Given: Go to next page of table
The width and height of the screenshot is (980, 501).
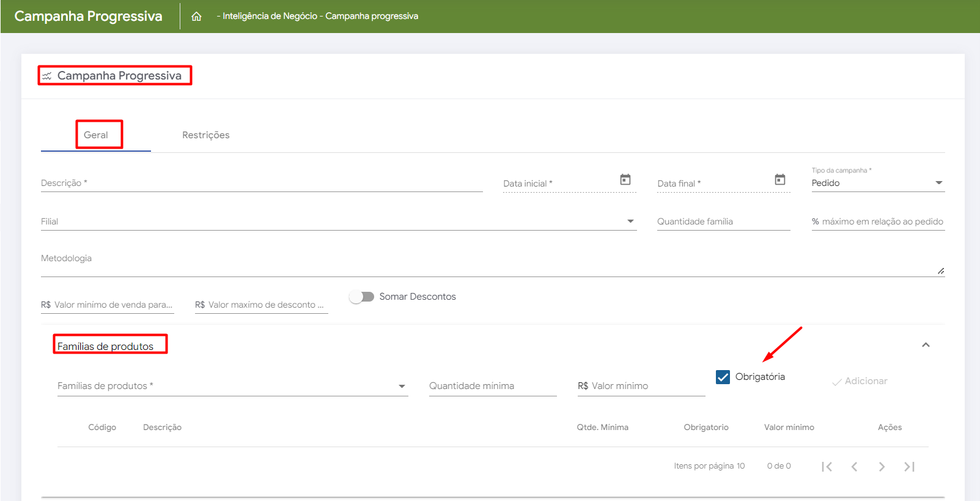Looking at the screenshot, I should click(x=882, y=467).
